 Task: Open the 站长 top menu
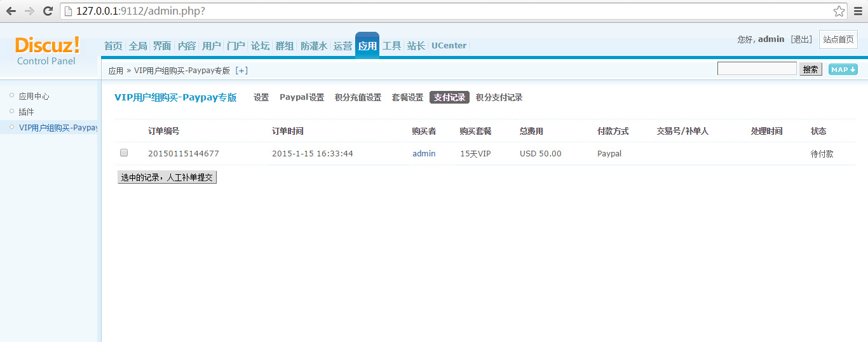pyautogui.click(x=416, y=46)
